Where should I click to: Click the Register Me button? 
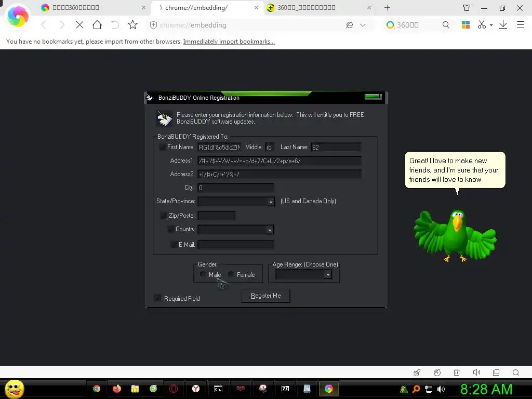(265, 296)
